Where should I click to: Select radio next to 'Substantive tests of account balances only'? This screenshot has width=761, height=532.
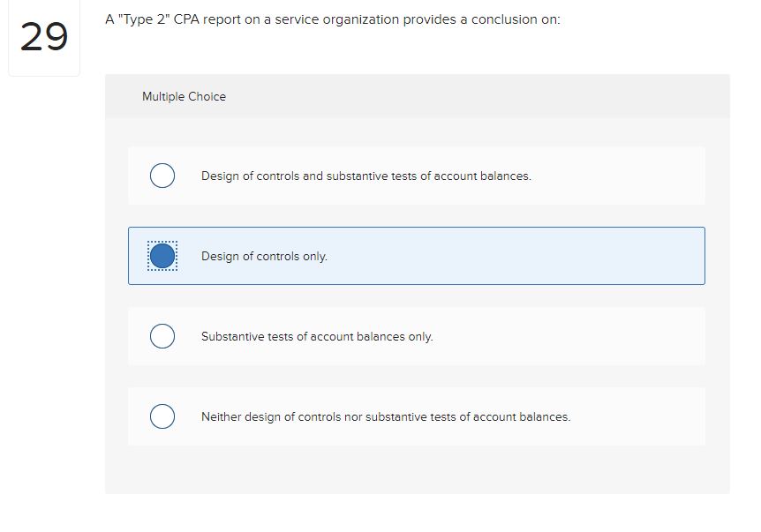pos(162,336)
